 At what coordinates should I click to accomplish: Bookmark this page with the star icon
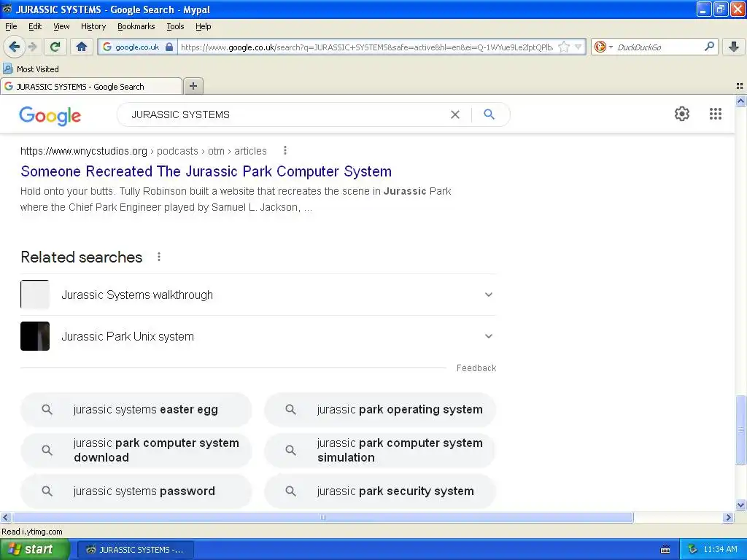(564, 47)
